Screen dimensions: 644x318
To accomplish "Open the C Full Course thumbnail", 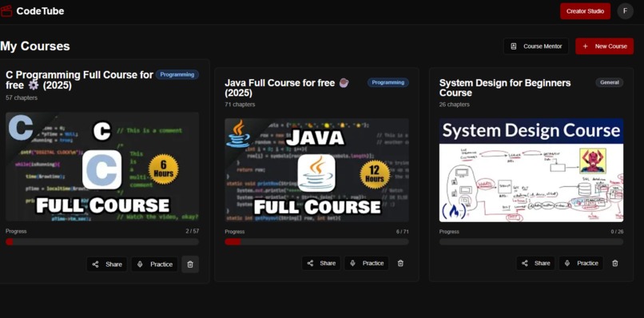I will 102,167.
